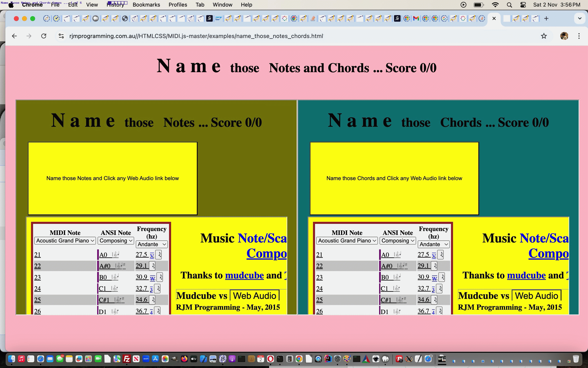
Task: Follow the mudcube link in Notes panel
Action: [244, 275]
